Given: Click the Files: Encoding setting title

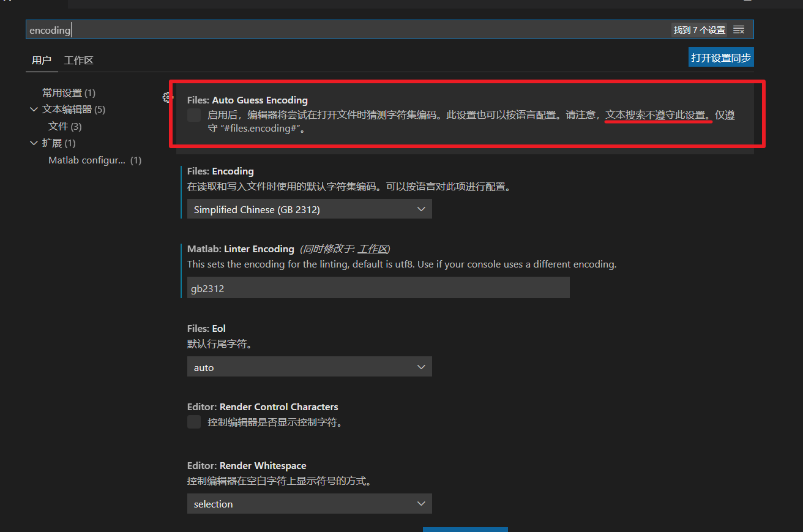Looking at the screenshot, I should (220, 171).
